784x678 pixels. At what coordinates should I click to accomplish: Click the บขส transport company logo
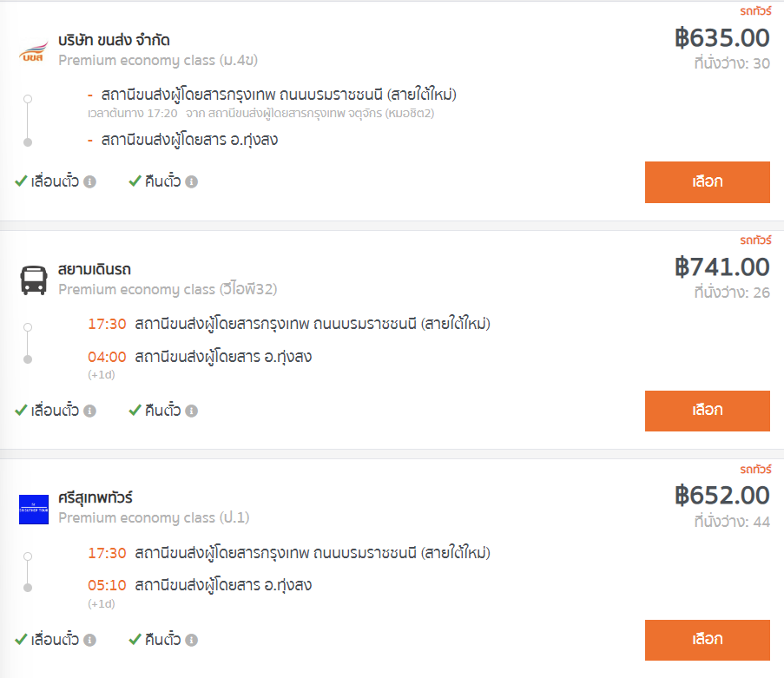[34, 52]
